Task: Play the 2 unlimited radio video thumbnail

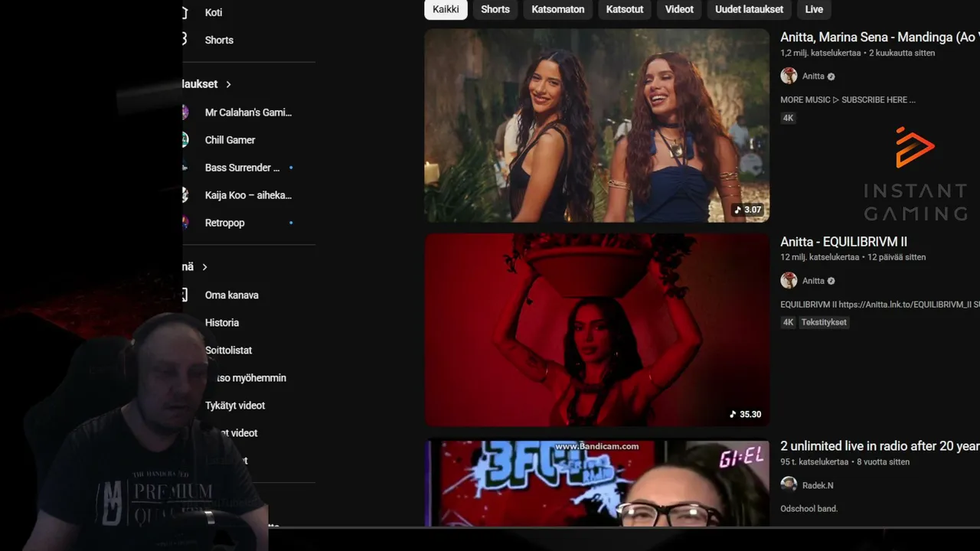Action: 596,483
